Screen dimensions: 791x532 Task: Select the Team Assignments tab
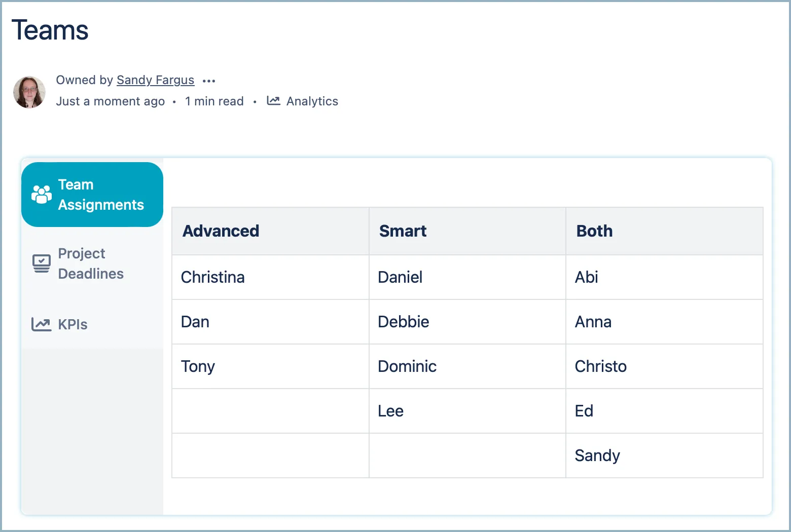[92, 195]
